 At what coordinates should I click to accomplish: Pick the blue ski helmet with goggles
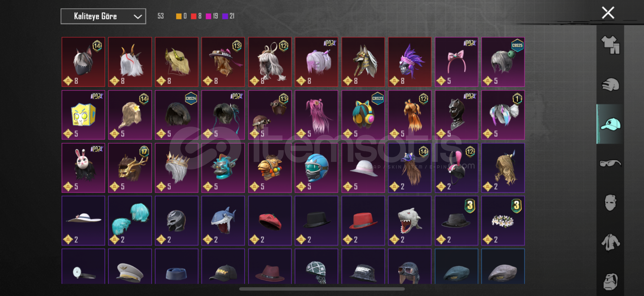[316, 168]
